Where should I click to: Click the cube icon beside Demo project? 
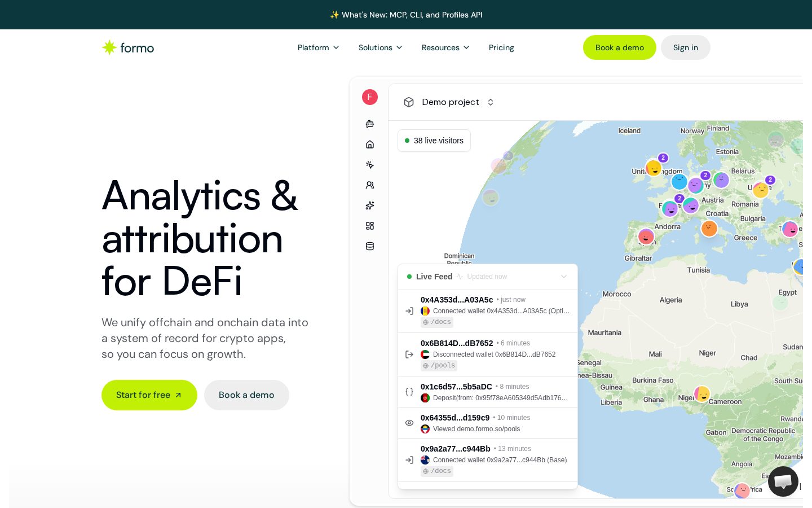point(409,102)
